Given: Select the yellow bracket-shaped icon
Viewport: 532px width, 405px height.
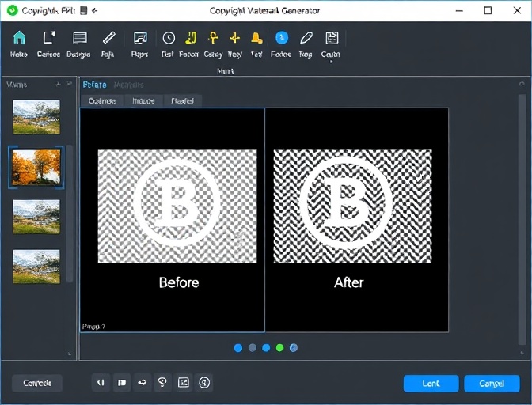Looking at the screenshot, I should pyautogui.click(x=191, y=38).
